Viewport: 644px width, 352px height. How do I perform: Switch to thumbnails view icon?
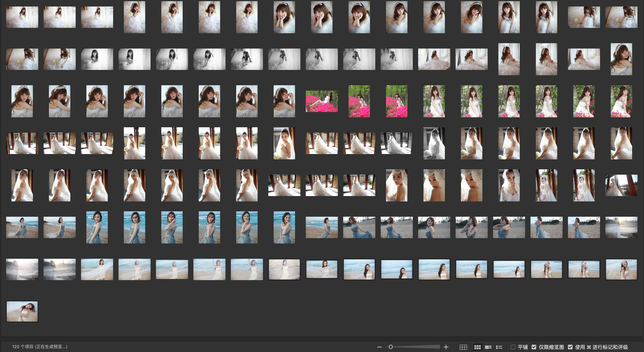click(x=477, y=347)
